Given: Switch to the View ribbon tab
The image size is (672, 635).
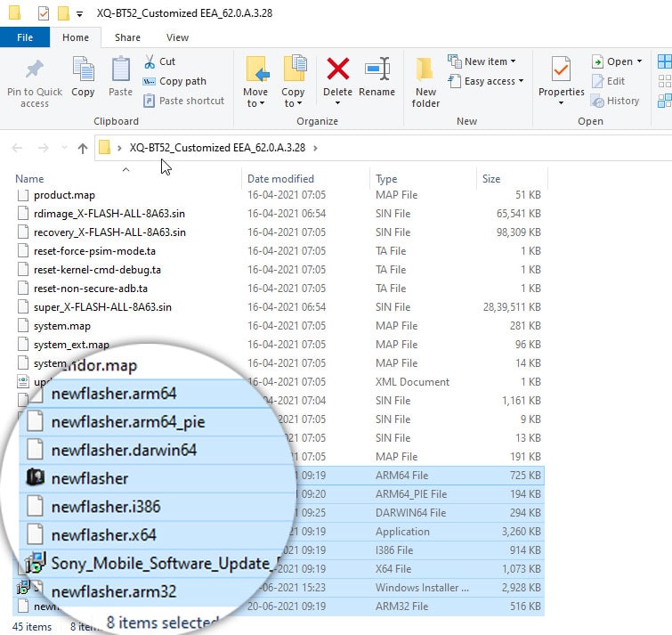Looking at the screenshot, I should click(177, 37).
